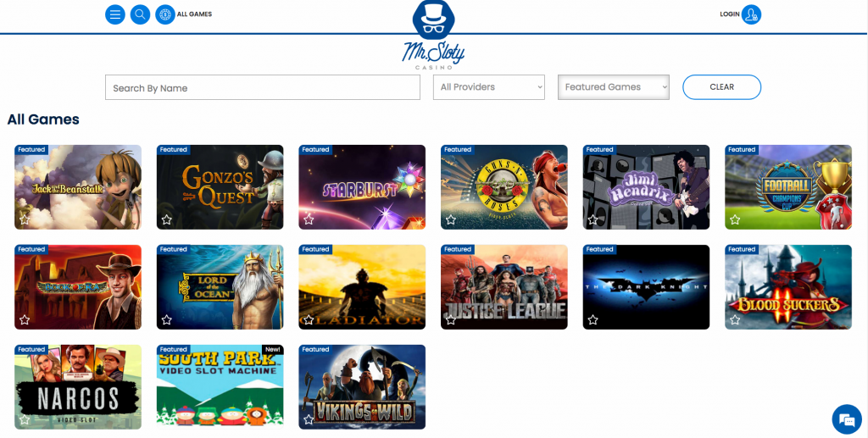868x438 pixels.
Task: Click the ALL GAMES header link
Action: 194,14
